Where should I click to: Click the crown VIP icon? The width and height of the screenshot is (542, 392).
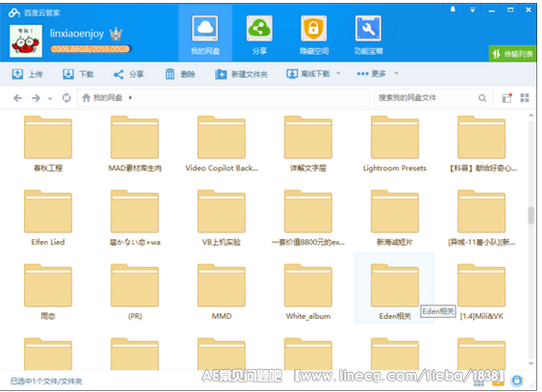(116, 34)
